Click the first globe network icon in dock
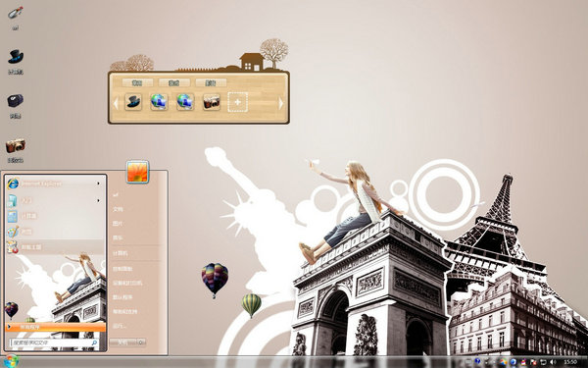The height and width of the screenshot is (368, 588). (159, 102)
